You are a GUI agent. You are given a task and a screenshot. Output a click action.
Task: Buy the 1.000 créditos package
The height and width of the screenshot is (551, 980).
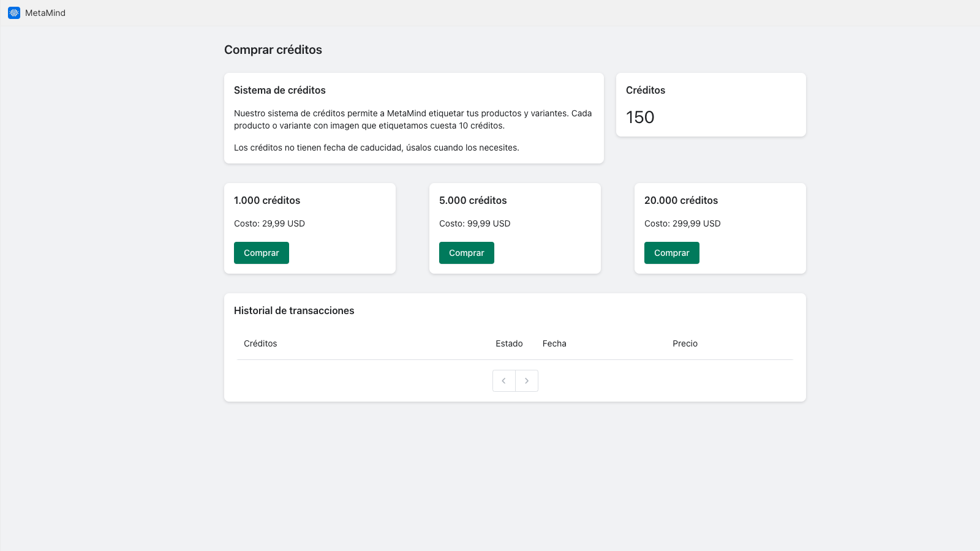pos(262,253)
